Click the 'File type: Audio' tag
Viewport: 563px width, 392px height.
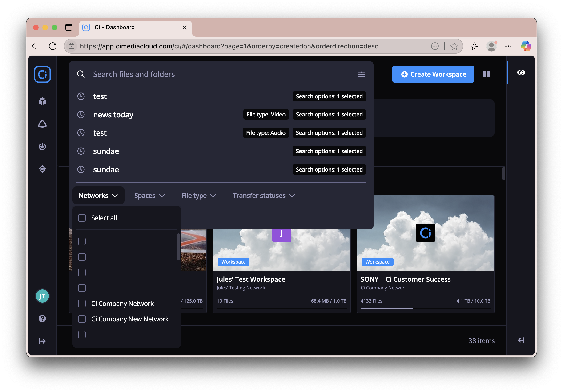click(x=265, y=133)
